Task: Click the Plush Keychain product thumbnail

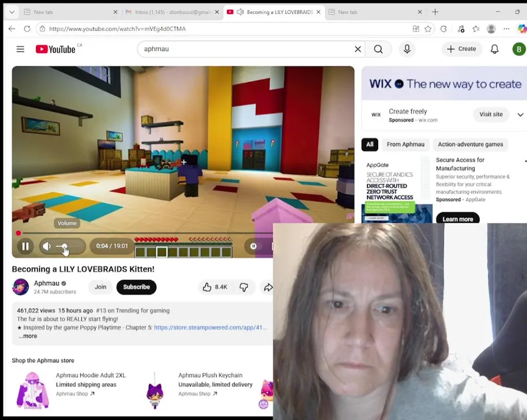Action: 155,390
